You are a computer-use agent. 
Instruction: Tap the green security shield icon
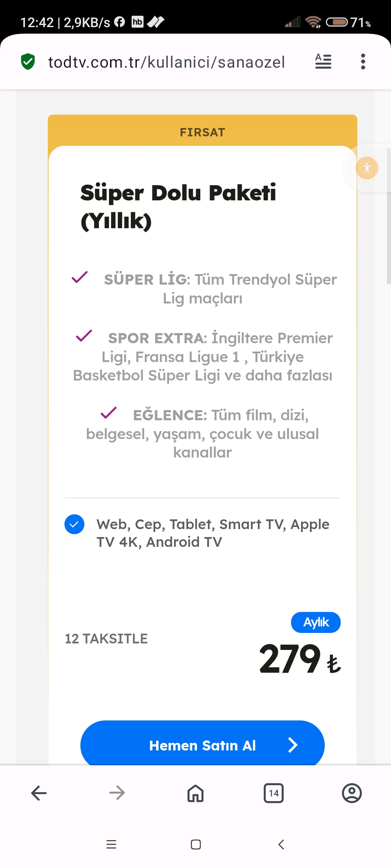(x=28, y=61)
